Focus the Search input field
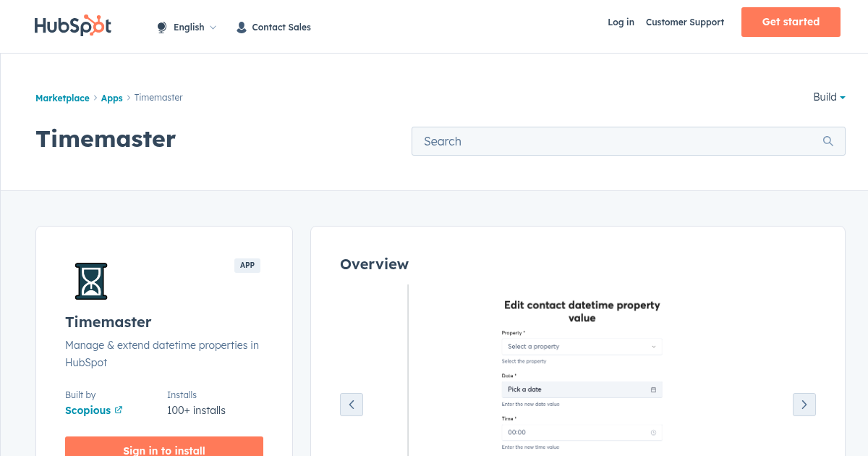Screen dimensions: 868x456 [628, 141]
